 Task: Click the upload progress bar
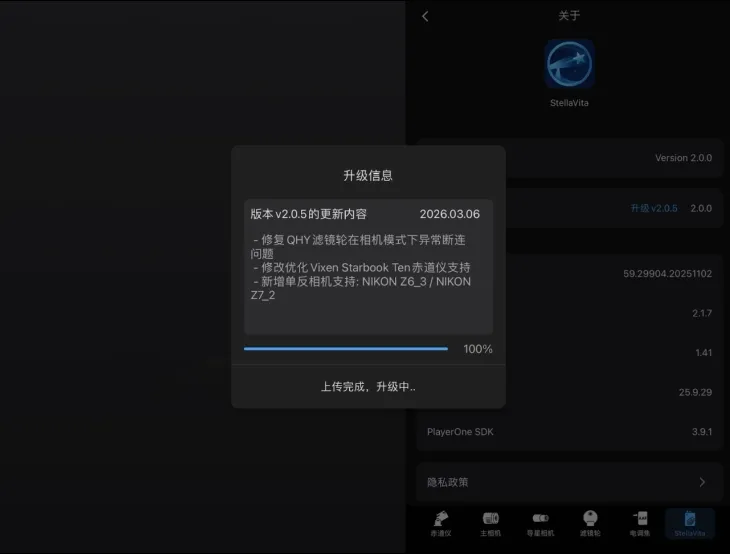click(346, 349)
